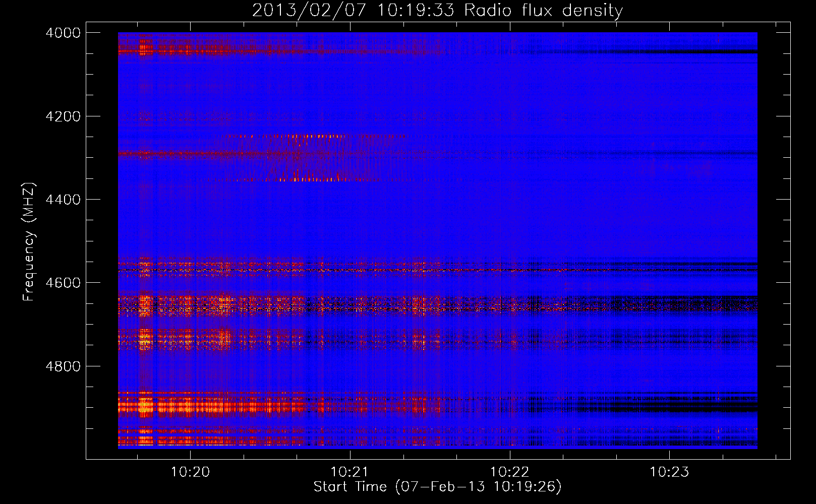816x504 pixels.
Task: Click the x-axis label "Start Time (07-Feb-13 10:19:26)"
Action: 437,487
